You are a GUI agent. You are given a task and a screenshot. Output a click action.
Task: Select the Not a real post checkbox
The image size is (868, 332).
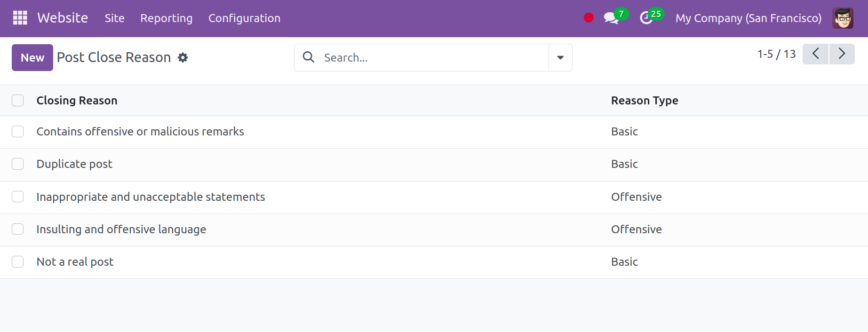[18, 262]
